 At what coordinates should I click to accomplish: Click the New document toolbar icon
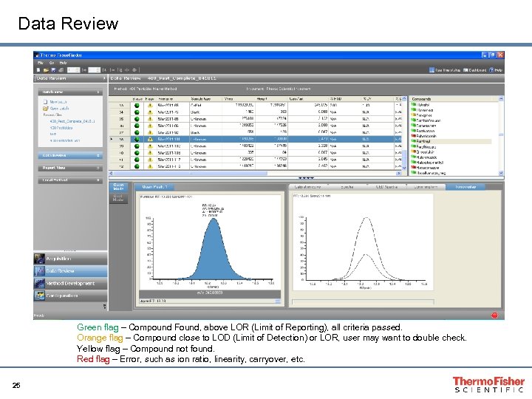38,70
